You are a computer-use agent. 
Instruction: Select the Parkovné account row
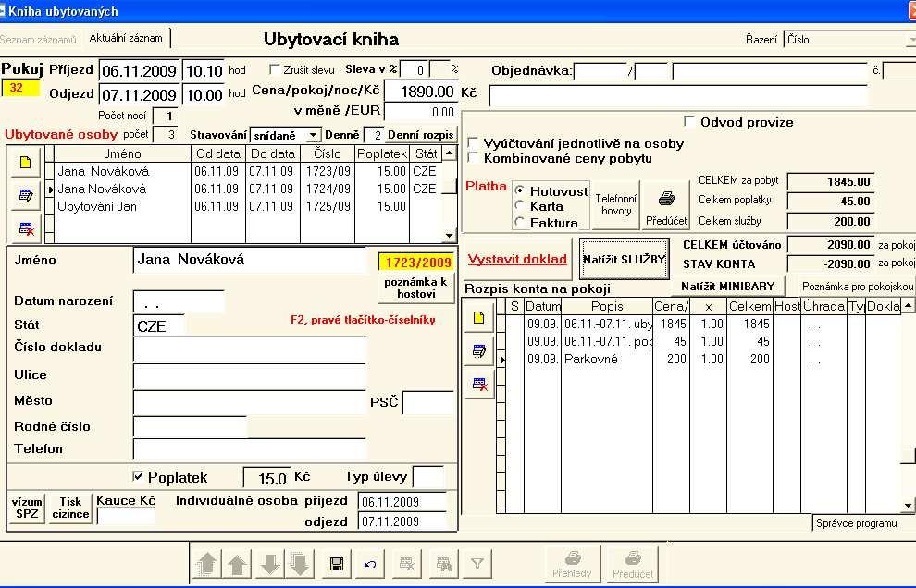point(704,359)
